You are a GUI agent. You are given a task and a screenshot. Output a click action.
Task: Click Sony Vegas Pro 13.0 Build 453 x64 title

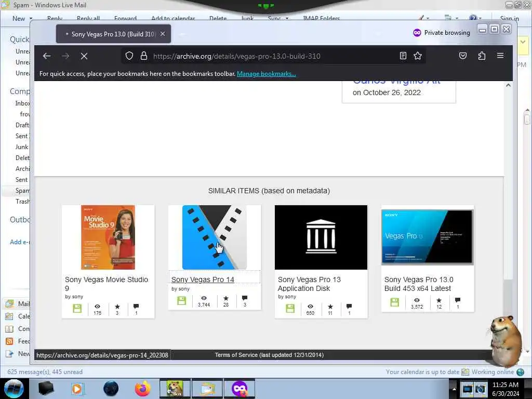point(419,284)
